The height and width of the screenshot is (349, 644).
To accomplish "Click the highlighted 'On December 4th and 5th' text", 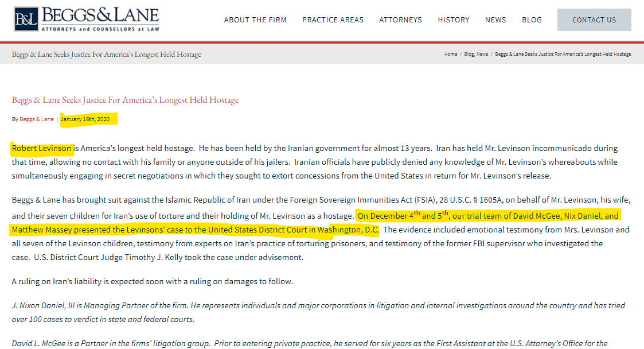I will 403,215.
